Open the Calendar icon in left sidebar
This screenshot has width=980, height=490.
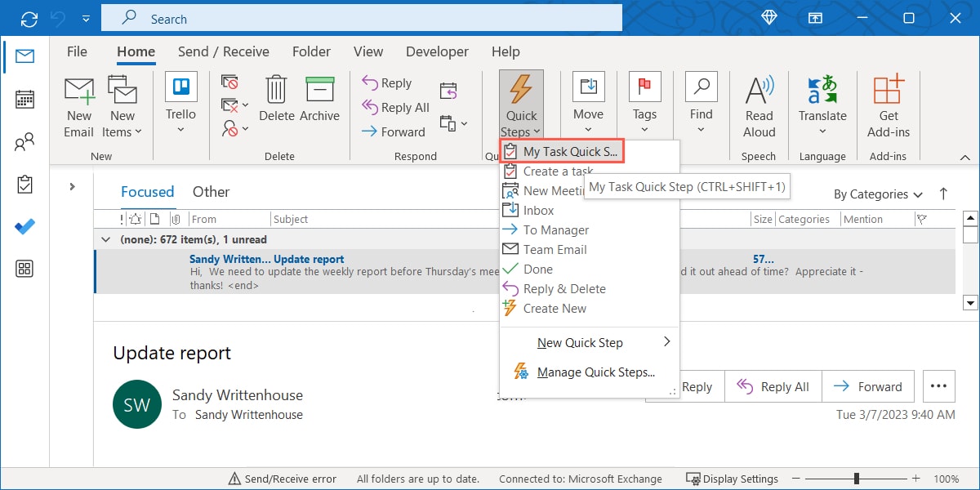click(x=24, y=100)
